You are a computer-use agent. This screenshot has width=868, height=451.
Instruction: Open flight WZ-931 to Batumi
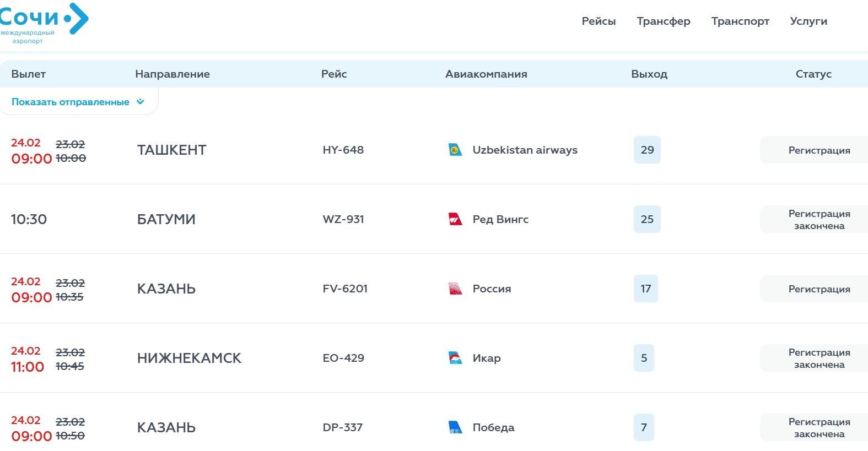tap(343, 219)
